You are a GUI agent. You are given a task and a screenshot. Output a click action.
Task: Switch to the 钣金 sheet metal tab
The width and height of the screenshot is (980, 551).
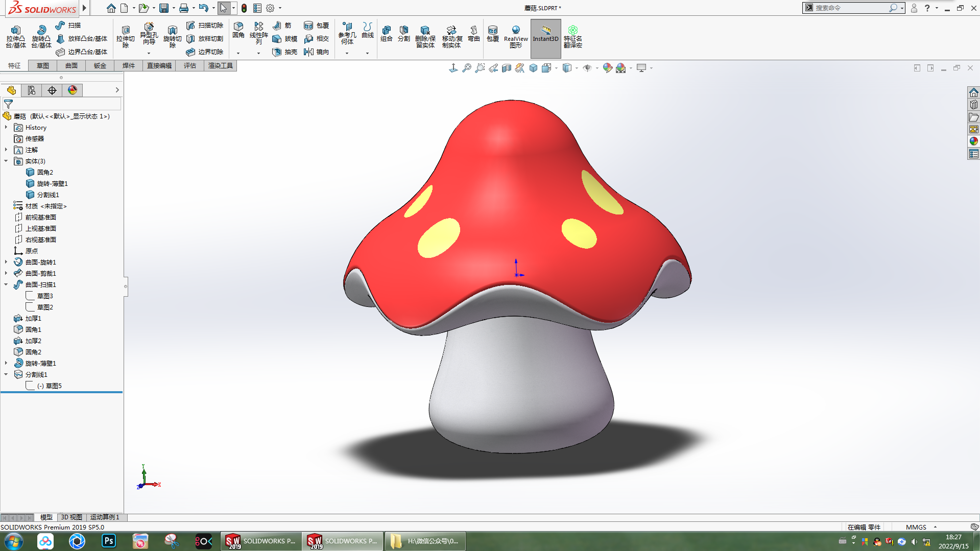100,65
